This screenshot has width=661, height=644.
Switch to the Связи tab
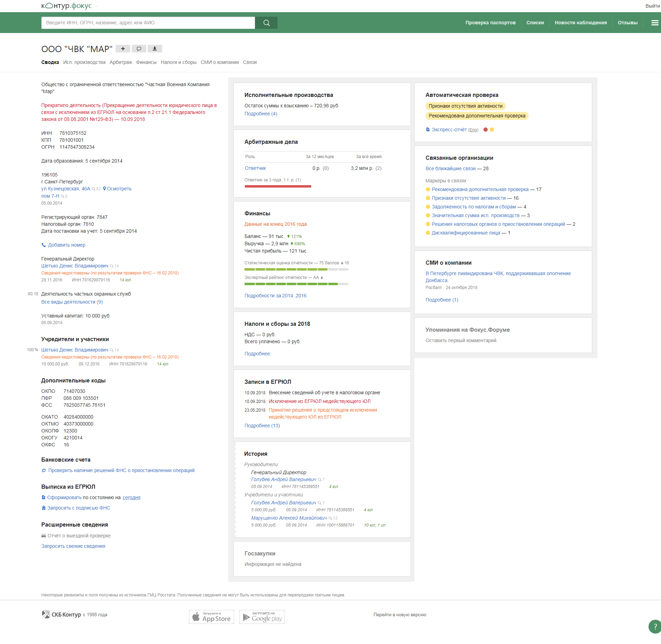point(250,62)
